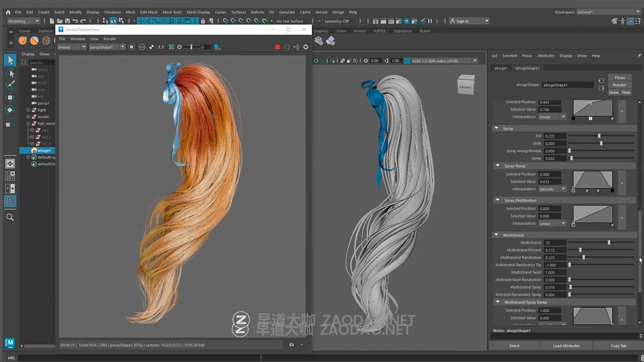644x362 pixels.
Task: Open the Arnold menu in Maya's menu bar
Action: (x=321, y=12)
